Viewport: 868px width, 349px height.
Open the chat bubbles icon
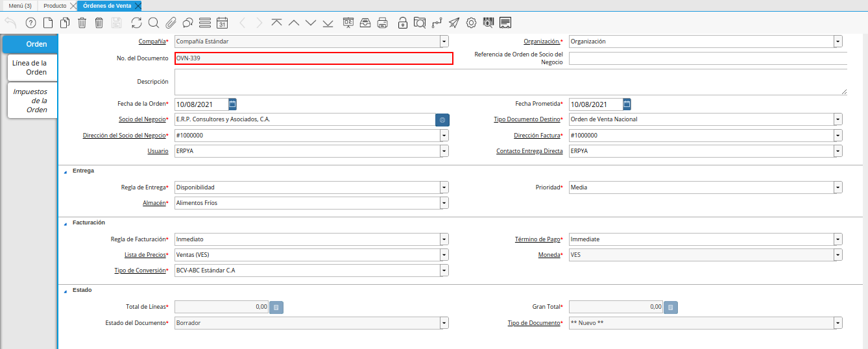point(187,23)
